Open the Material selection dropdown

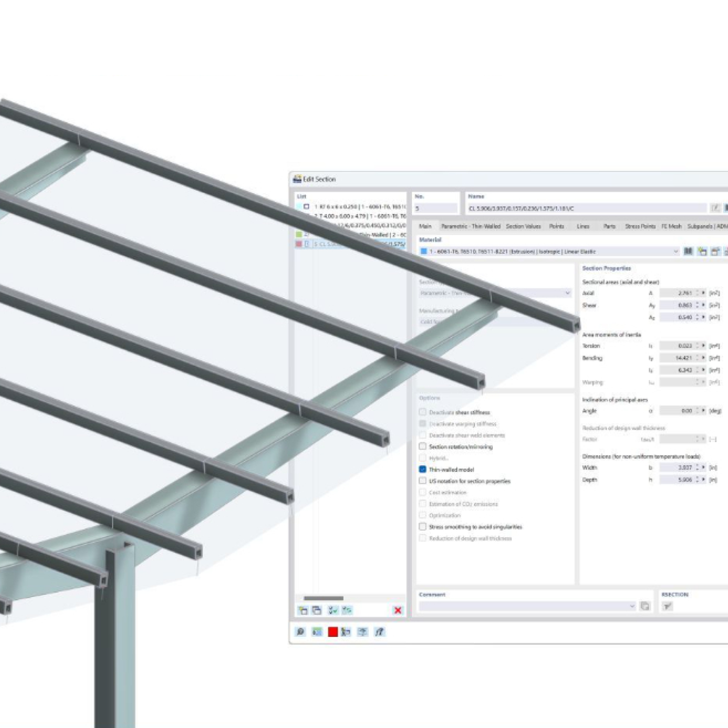pyautogui.click(x=676, y=251)
